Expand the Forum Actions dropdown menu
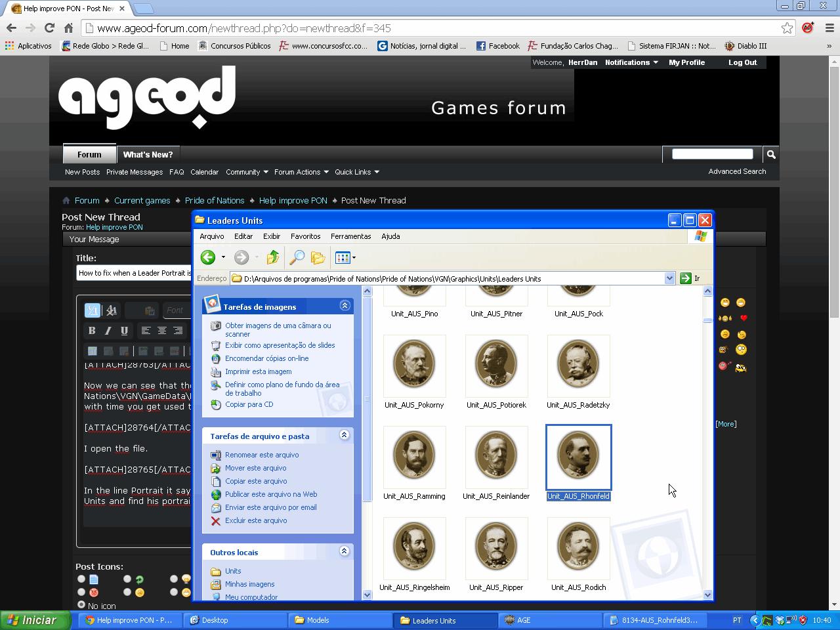 pyautogui.click(x=301, y=172)
